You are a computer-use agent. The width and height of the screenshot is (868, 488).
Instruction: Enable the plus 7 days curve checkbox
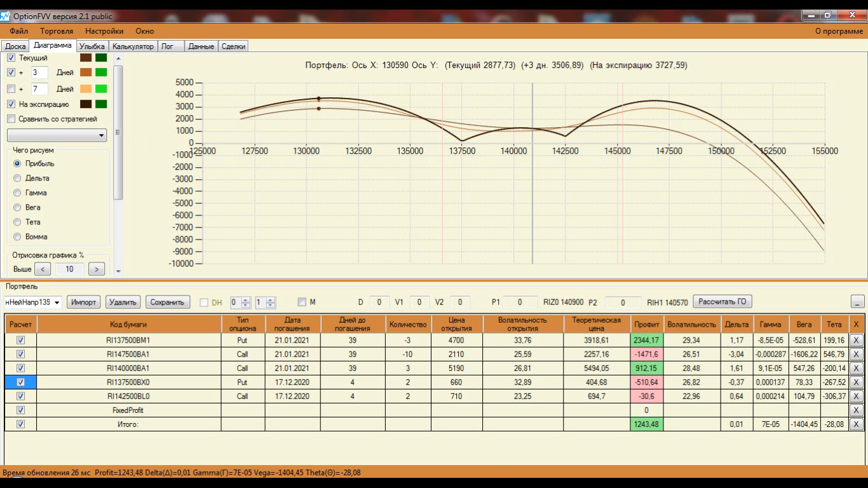(11, 89)
